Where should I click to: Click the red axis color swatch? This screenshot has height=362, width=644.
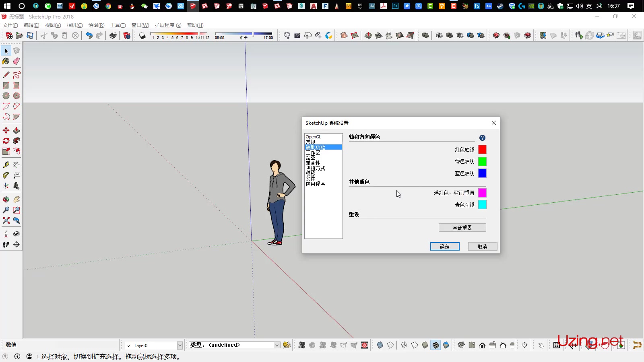pos(482,149)
